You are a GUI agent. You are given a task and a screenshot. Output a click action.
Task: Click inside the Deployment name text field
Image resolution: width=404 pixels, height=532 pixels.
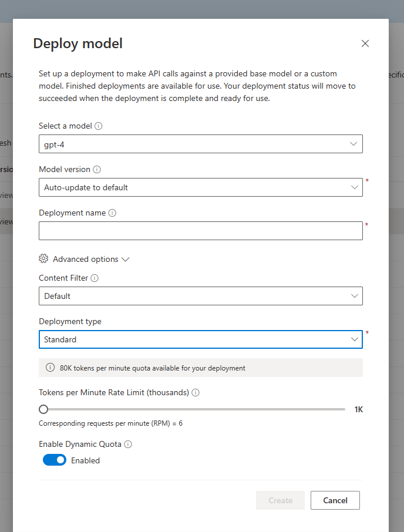coord(201,230)
